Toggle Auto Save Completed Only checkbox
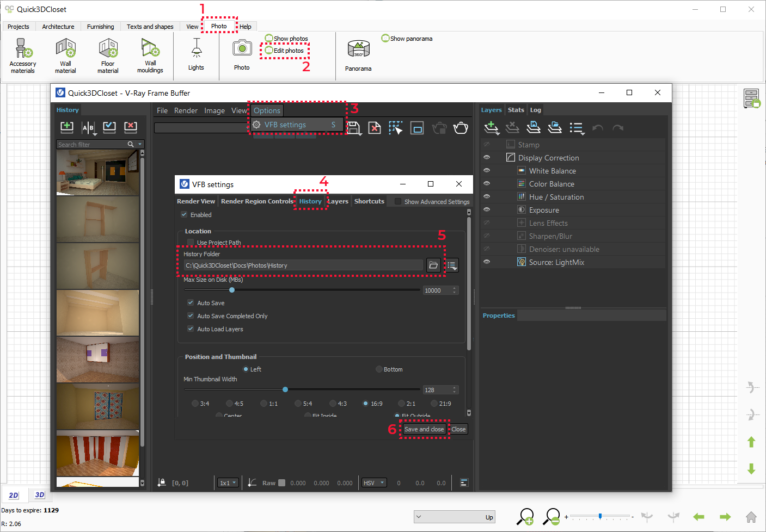Viewport: 766px width, 532px height. pos(191,316)
